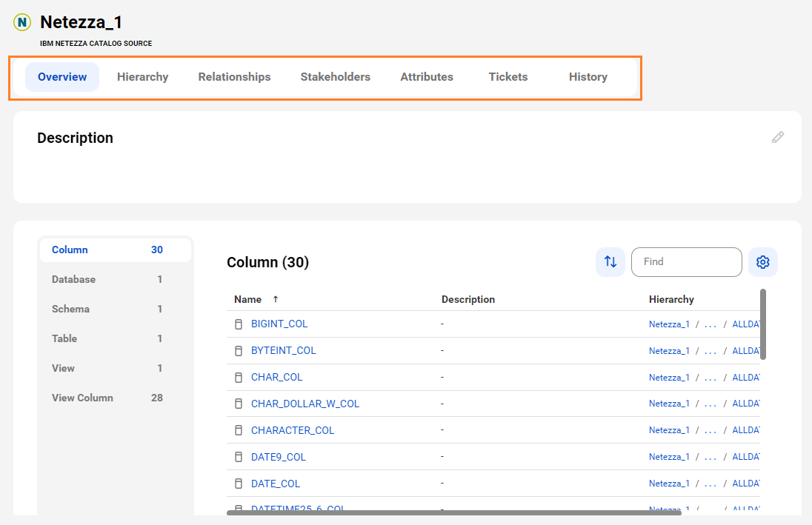Image resolution: width=812 pixels, height=525 pixels.
Task: Expand hierarchy ellipsis in DATE9_COL row
Action: coord(710,457)
